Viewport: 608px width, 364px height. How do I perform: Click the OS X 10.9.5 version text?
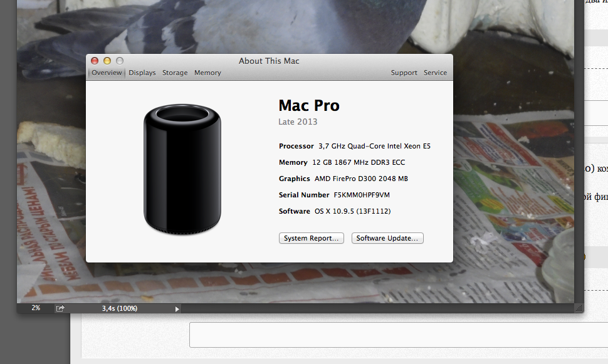[352, 211]
